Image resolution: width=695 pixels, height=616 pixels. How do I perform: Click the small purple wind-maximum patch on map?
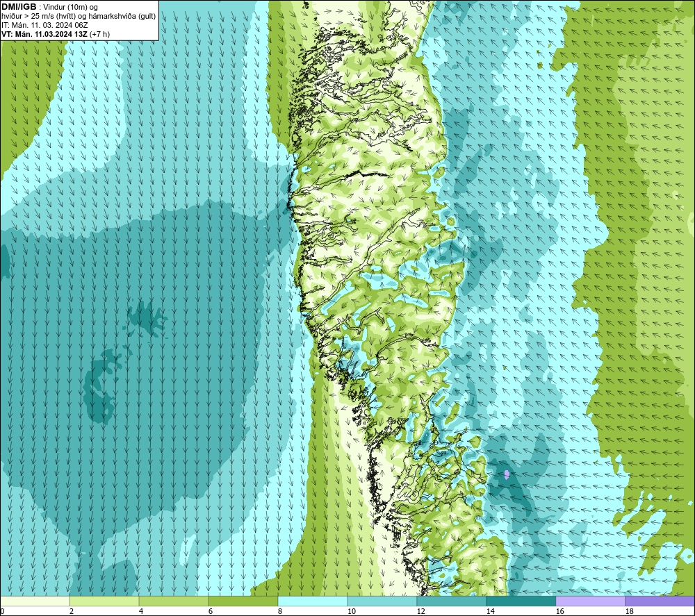[x=507, y=475]
